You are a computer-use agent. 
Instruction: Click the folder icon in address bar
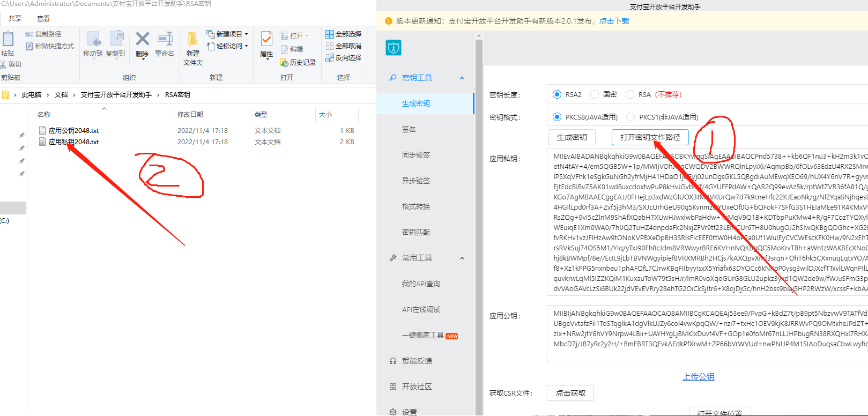[x=5, y=95]
